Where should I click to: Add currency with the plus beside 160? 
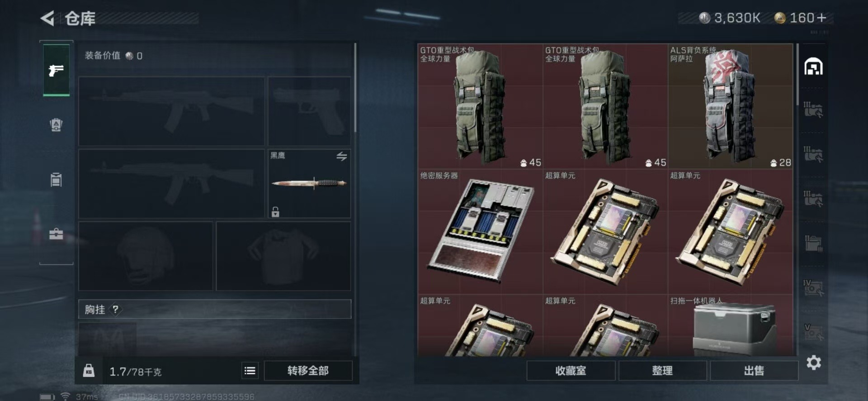822,18
